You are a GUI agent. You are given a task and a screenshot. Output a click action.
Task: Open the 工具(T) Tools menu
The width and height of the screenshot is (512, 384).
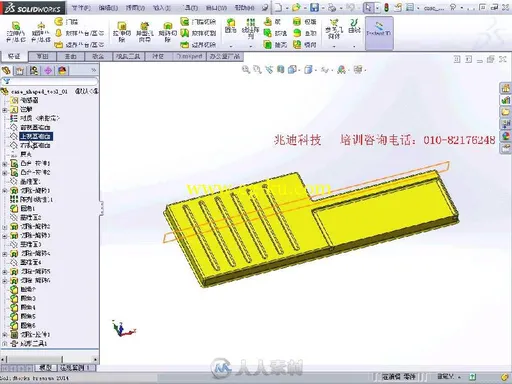tap(191, 7)
